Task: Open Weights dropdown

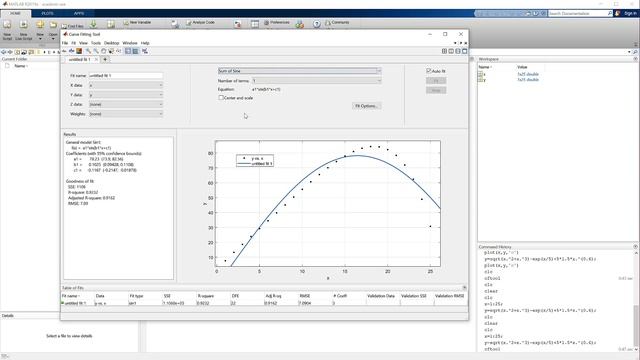Action: [126, 114]
